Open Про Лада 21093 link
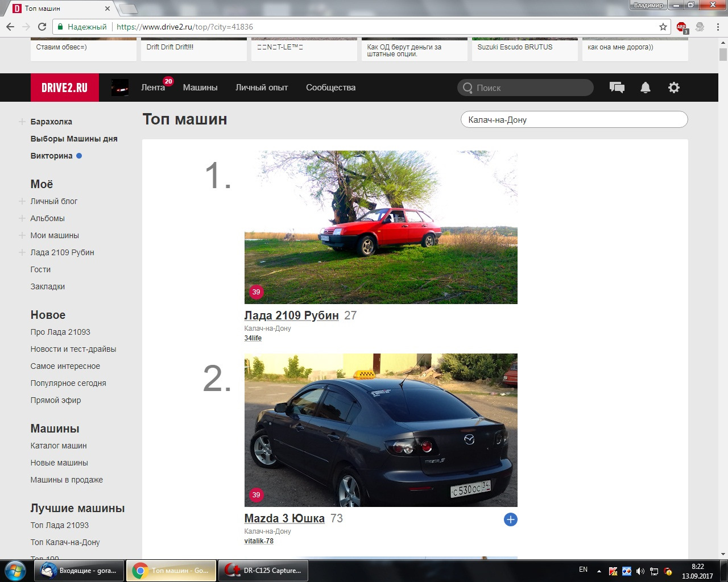728x582 pixels. (x=60, y=332)
